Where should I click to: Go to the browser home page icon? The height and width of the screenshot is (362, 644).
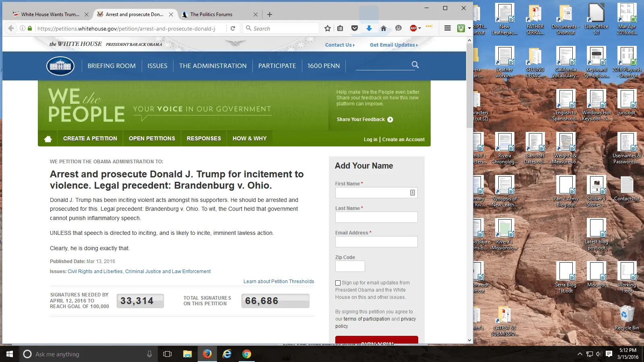click(x=384, y=29)
